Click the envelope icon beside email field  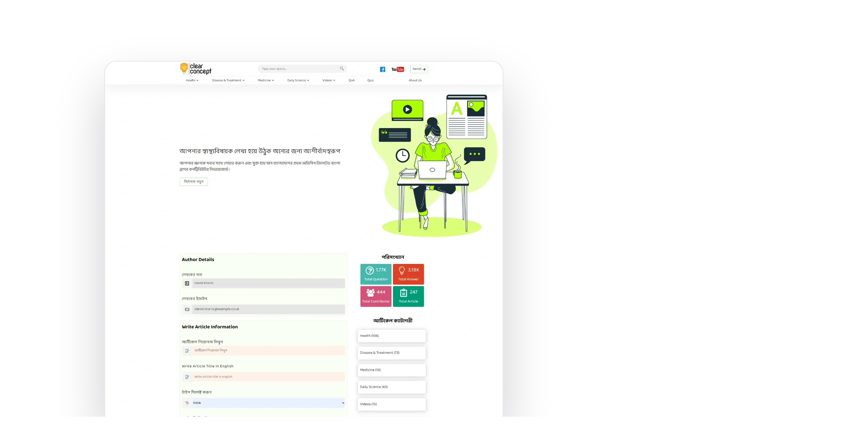pyautogui.click(x=187, y=309)
